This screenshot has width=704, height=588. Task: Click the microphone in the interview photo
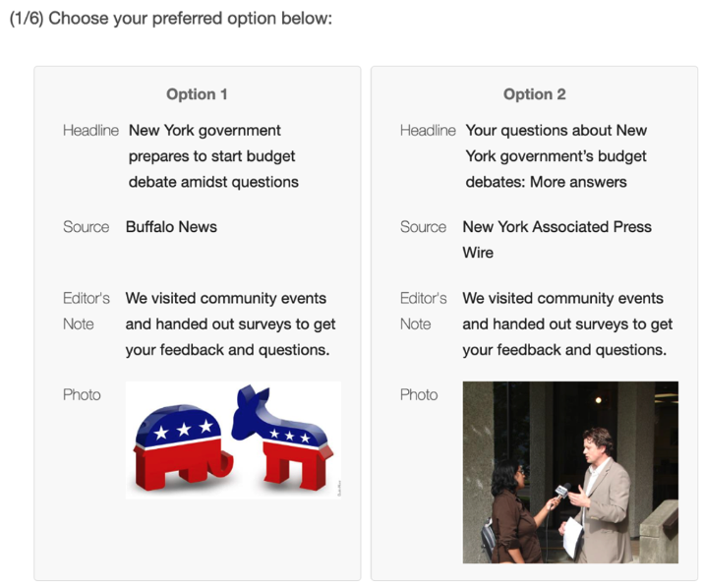[563, 490]
